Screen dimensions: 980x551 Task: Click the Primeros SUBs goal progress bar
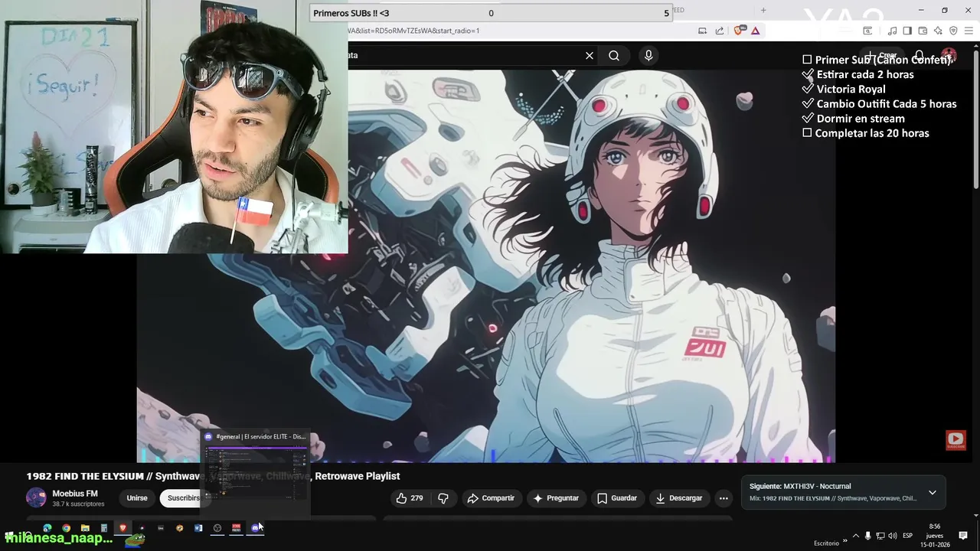click(491, 13)
